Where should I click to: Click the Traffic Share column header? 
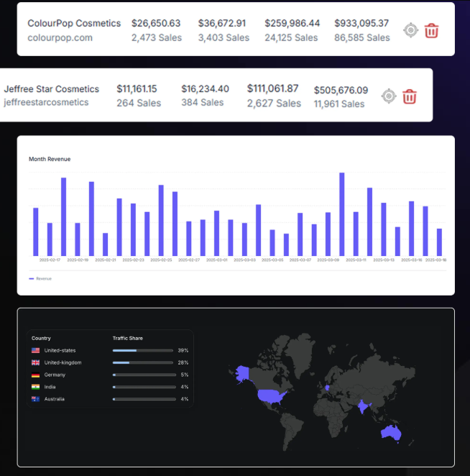pyautogui.click(x=127, y=338)
